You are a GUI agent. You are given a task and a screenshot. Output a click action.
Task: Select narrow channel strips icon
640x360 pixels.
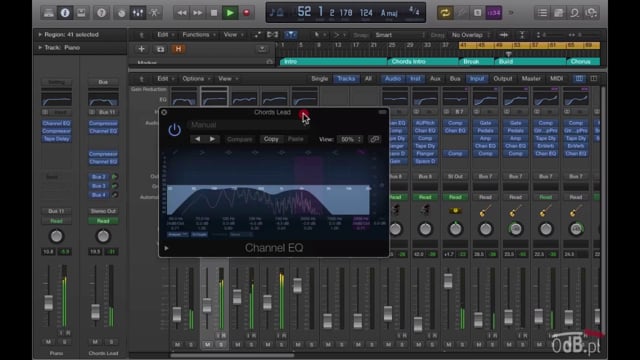coord(579,78)
